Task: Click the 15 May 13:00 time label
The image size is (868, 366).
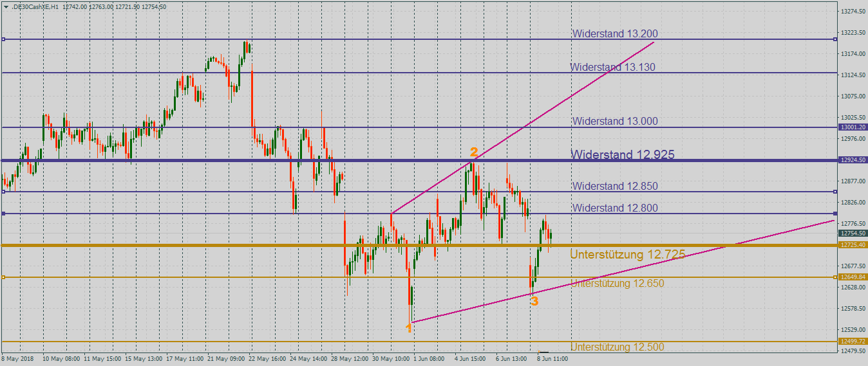Action: tap(144, 358)
